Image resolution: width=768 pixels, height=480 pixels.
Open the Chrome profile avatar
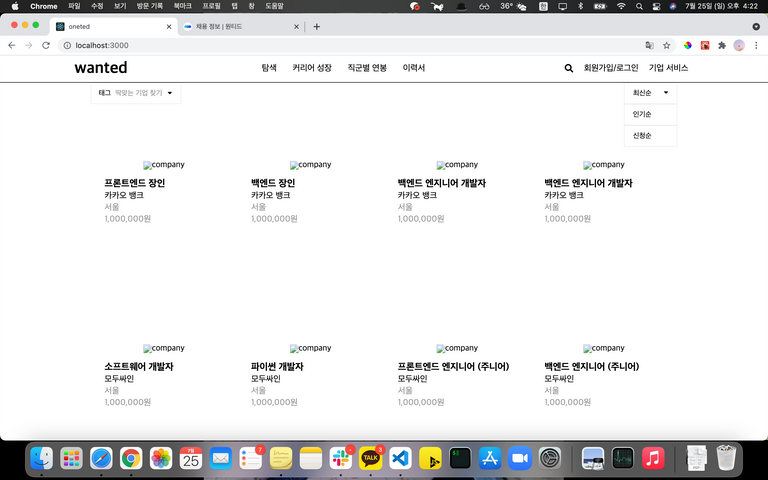click(x=739, y=45)
